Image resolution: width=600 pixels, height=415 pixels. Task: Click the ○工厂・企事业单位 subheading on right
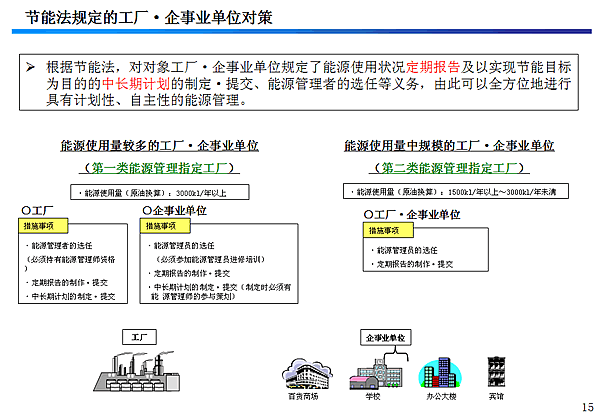click(412, 215)
